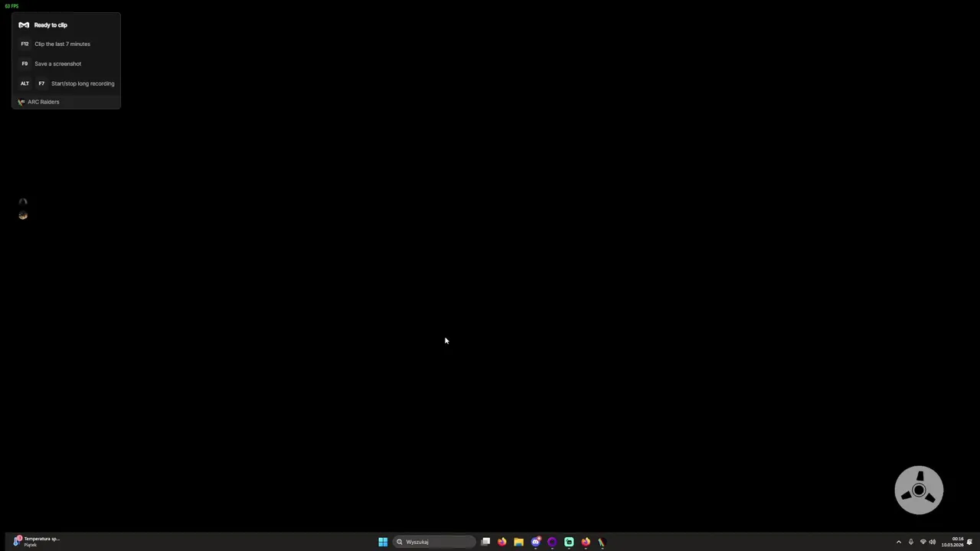Open the volume speaker tray icon
Screen dimensions: 980x551
pos(933,542)
